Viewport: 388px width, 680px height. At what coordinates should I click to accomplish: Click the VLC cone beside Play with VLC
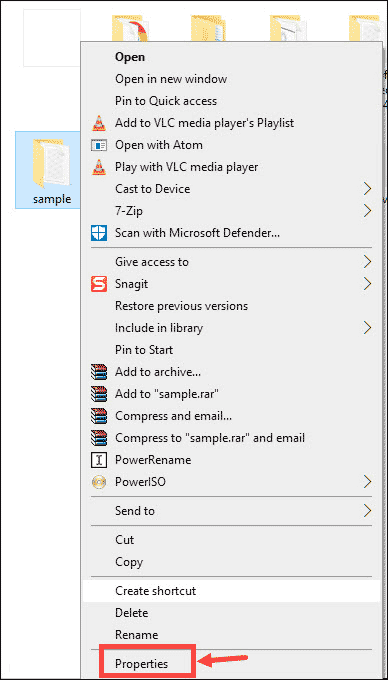[x=99, y=167]
